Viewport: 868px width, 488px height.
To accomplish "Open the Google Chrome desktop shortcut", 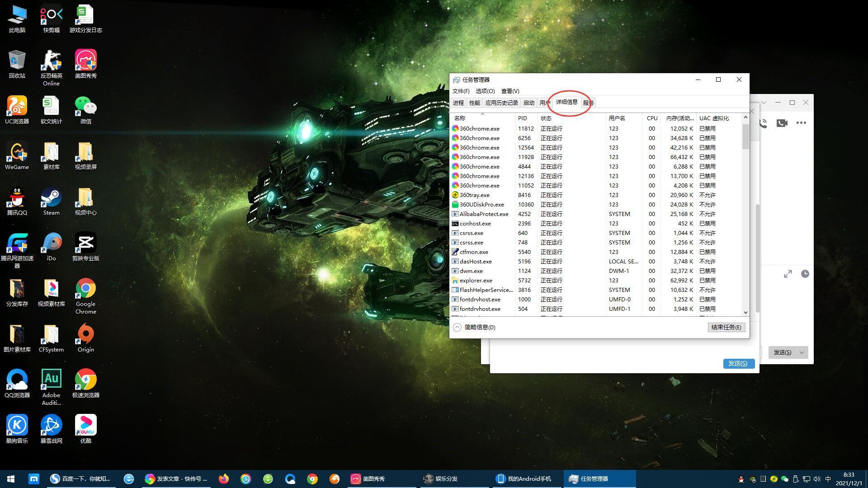I will point(85,296).
